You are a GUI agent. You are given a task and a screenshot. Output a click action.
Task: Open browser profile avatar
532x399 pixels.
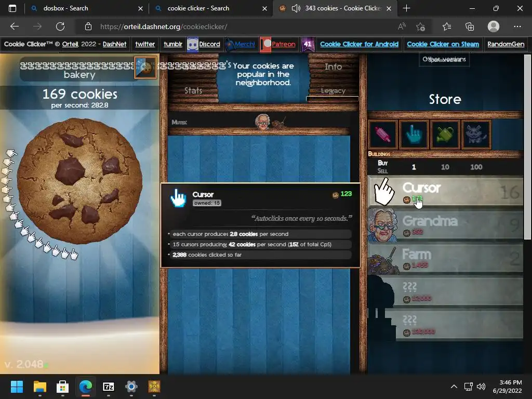pyautogui.click(x=494, y=26)
